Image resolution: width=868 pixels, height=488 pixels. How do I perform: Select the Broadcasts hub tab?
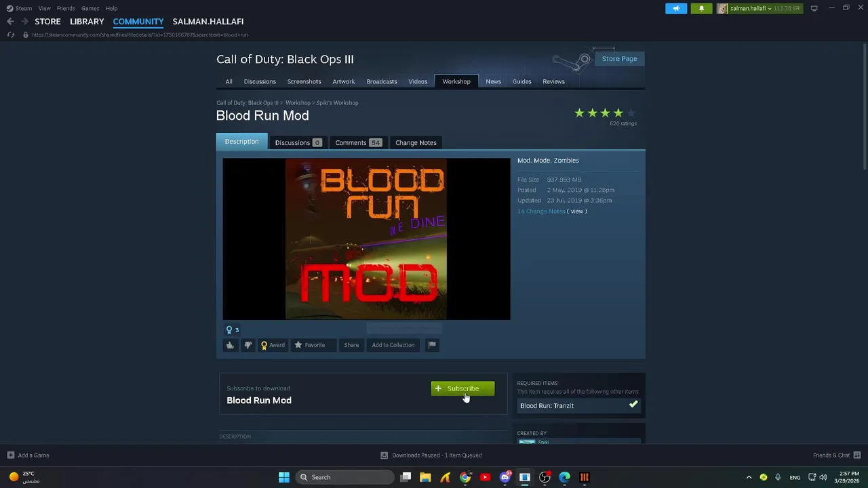(x=382, y=81)
